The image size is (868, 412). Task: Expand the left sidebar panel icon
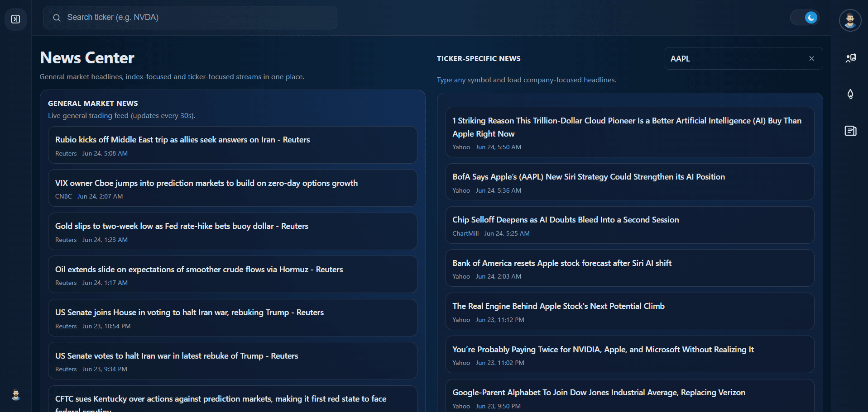coord(15,19)
